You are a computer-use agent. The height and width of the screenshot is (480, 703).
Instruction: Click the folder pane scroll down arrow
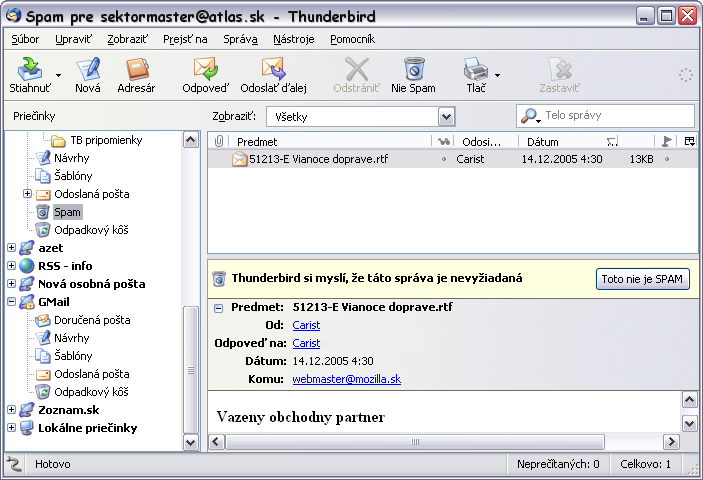[x=191, y=443]
